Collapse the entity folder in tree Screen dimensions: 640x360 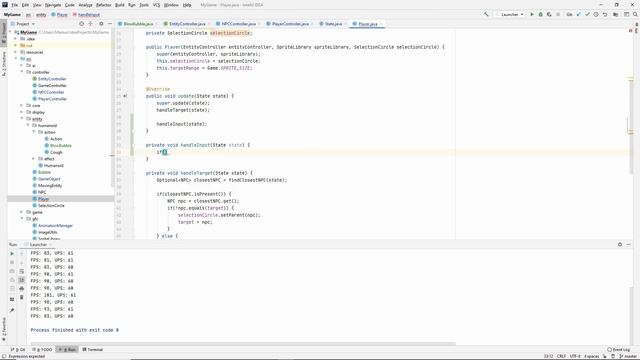[x=22, y=118]
